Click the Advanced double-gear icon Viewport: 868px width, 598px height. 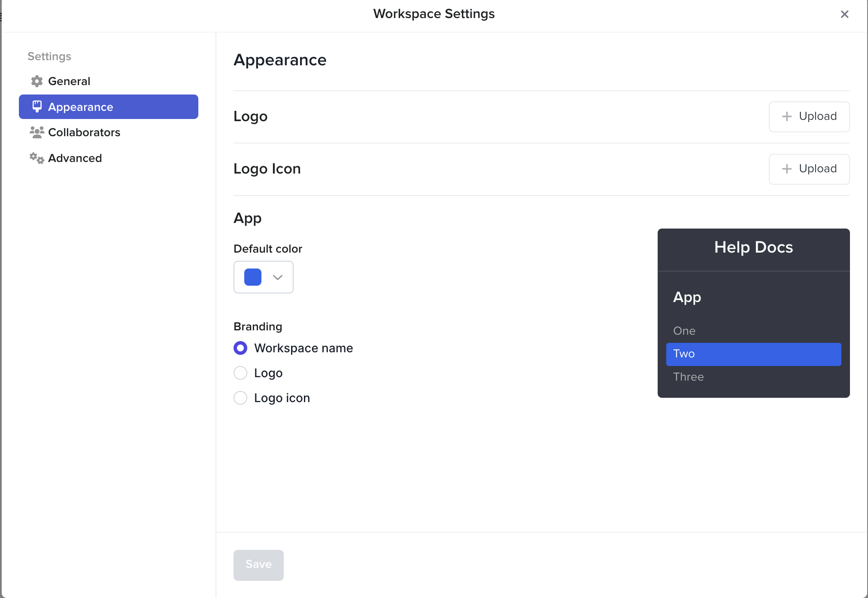coord(37,158)
